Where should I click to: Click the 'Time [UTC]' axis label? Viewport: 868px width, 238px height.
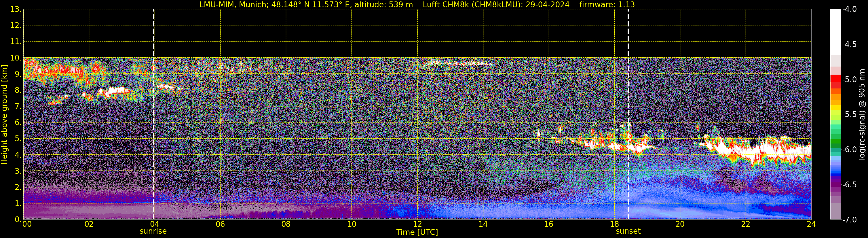[417, 232]
